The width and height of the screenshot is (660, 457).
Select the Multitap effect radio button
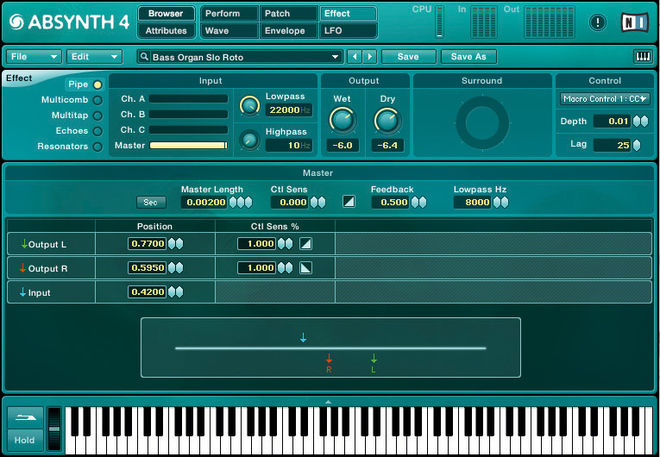pos(97,116)
